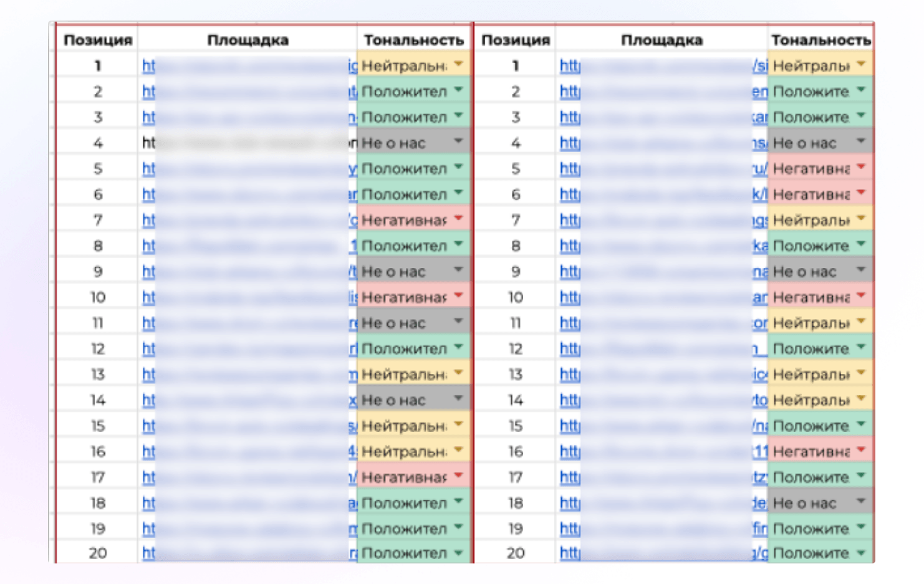Viewport: 924px width, 584px height.
Task: Expand right table row 4 'Не о нас' dropdown
Action: click(861, 141)
